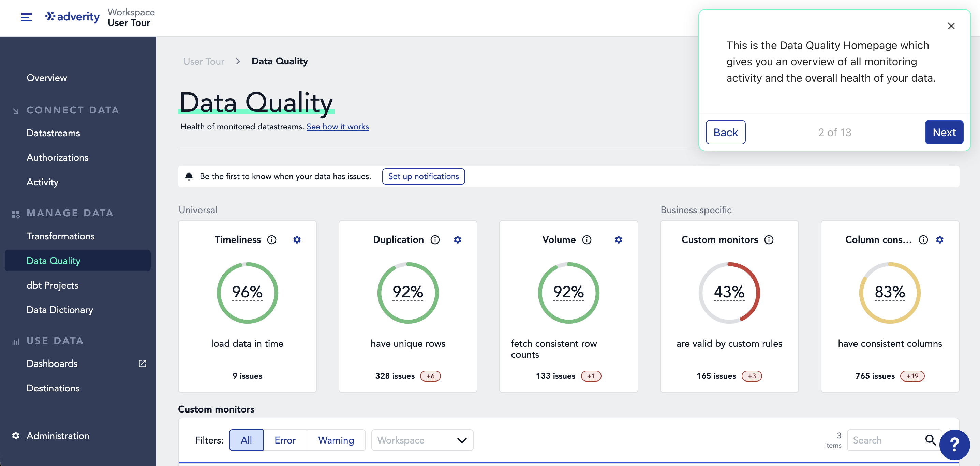This screenshot has width=980, height=466.
Task: Click the Administration gear icon
Action: [x=16, y=436]
